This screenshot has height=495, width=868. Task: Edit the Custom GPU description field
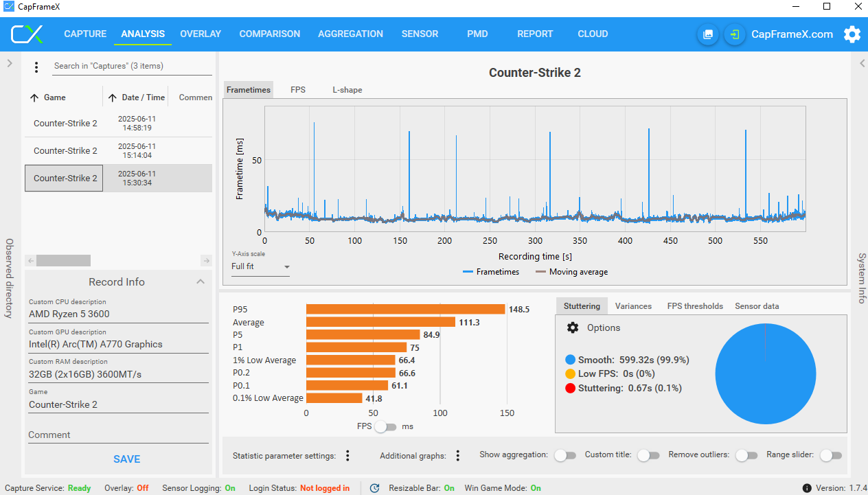[119, 345]
